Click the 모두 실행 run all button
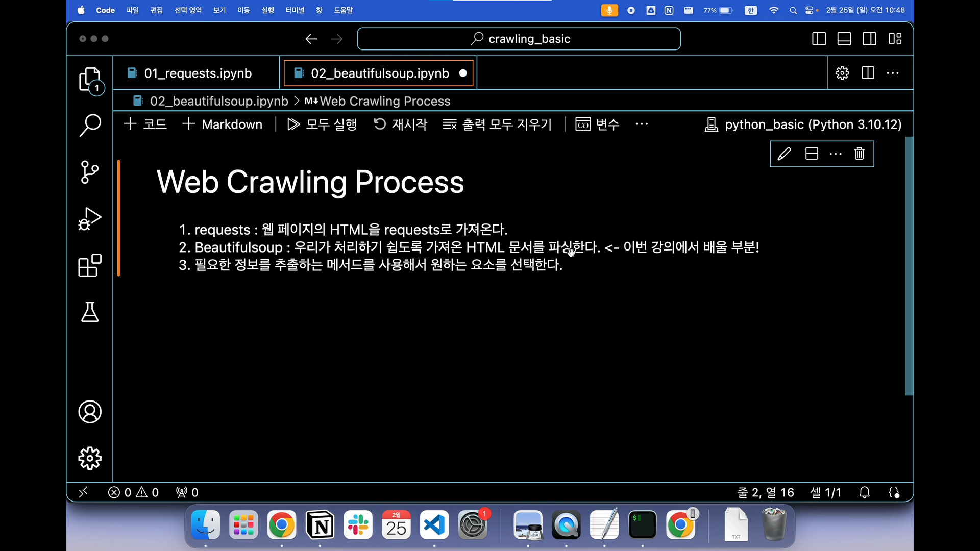 coord(322,124)
